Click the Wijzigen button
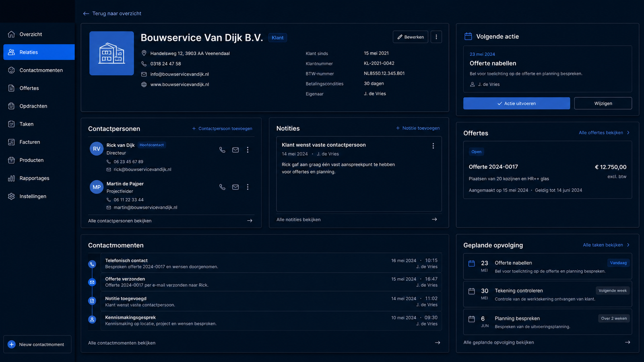The width and height of the screenshot is (644, 362). coord(603,103)
